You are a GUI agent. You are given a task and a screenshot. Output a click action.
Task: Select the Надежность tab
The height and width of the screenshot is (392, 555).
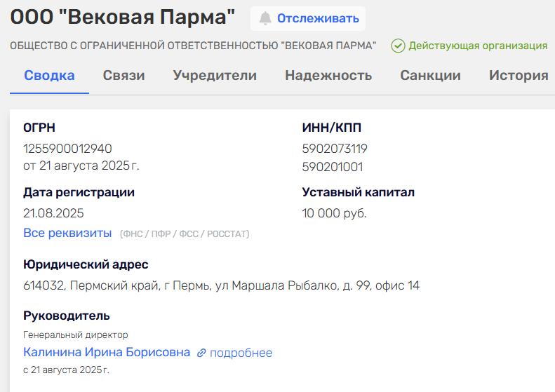click(328, 76)
